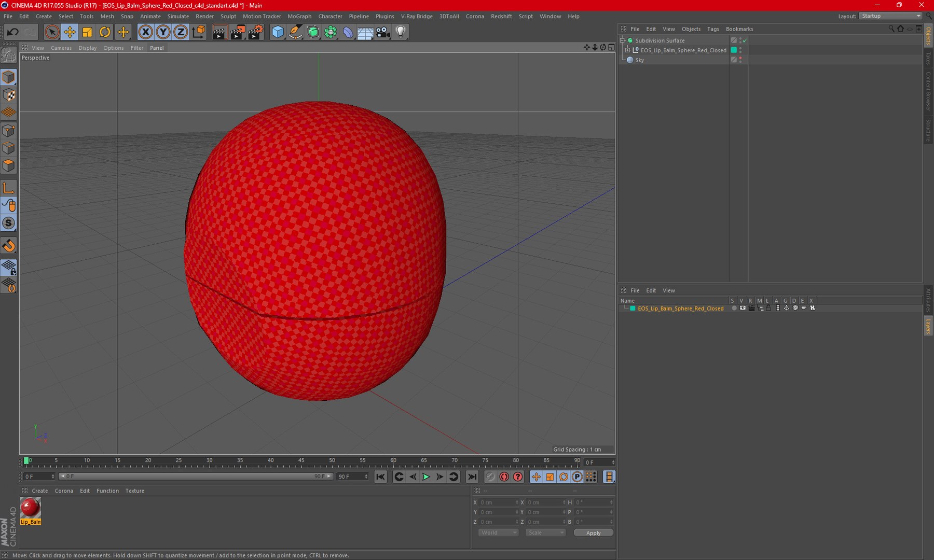Select the Move tool in top toolbar

[x=70, y=32]
